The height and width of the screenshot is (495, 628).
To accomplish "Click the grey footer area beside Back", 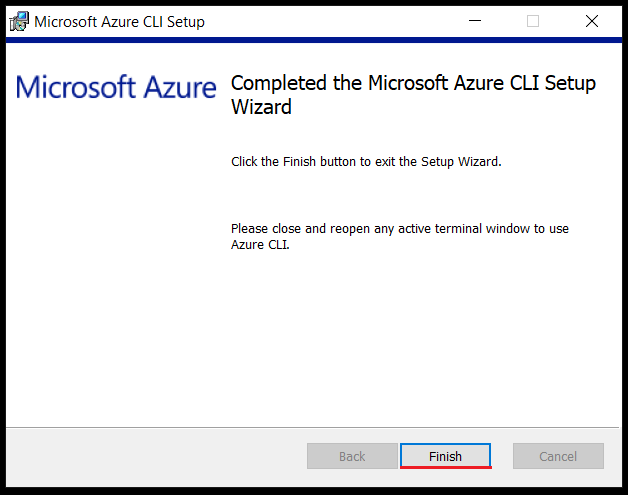I will 156,457.
